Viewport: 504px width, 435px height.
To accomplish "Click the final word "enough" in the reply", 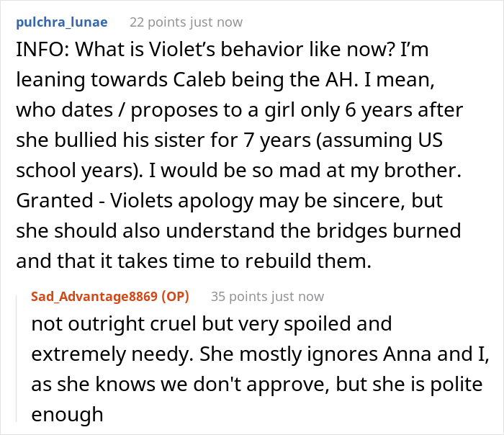I will click(x=67, y=414).
